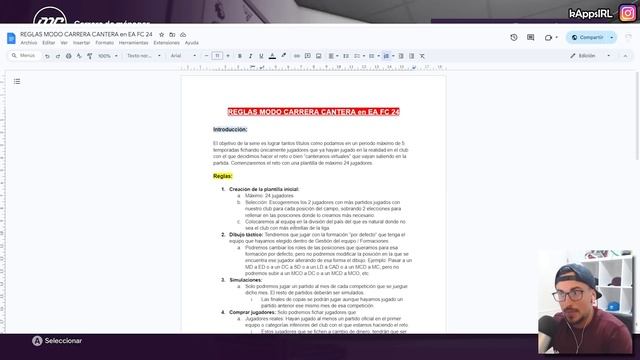Open the comments panel icon

coord(531,38)
